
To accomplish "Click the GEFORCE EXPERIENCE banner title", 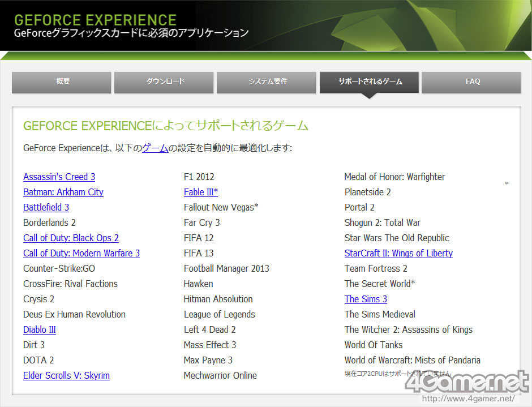I will 95,20.
